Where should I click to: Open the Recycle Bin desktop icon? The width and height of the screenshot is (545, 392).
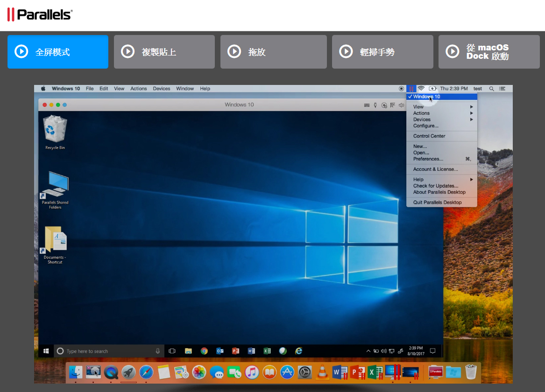(x=55, y=130)
